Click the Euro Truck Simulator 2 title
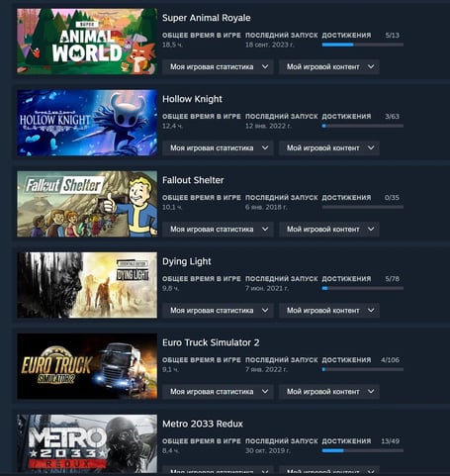The height and width of the screenshot is (476, 450). [x=211, y=342]
